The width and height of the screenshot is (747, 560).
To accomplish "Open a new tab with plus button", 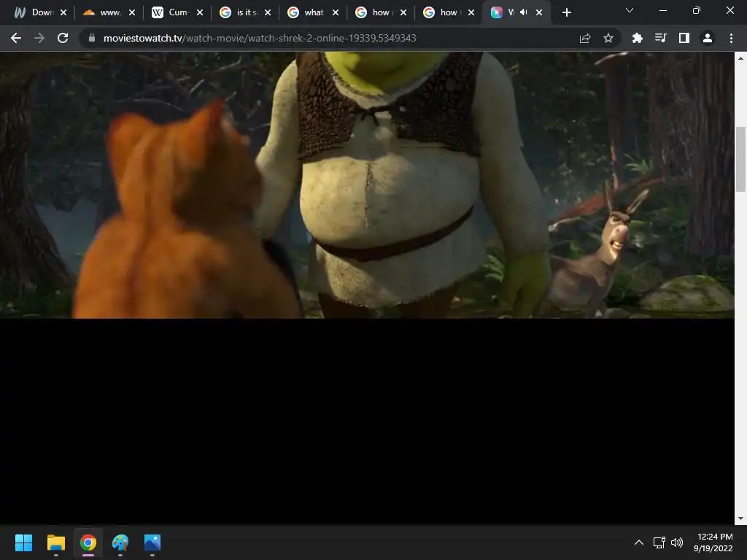I will click(566, 13).
